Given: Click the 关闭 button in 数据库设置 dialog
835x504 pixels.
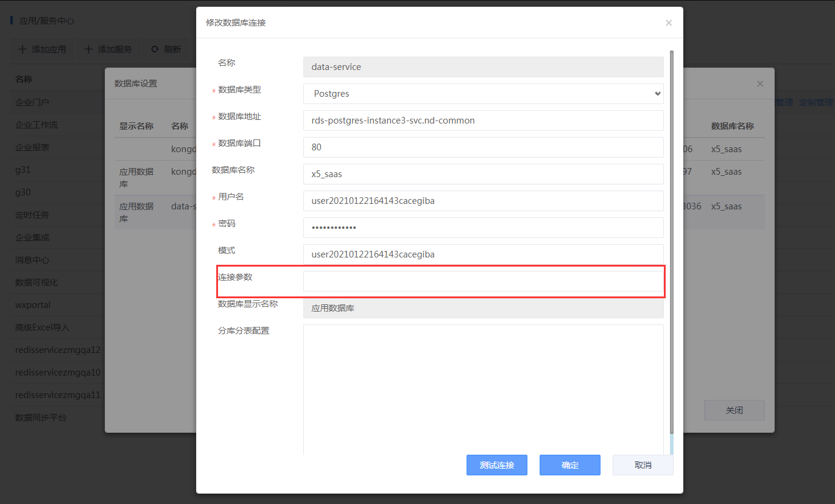Looking at the screenshot, I should click(734, 410).
